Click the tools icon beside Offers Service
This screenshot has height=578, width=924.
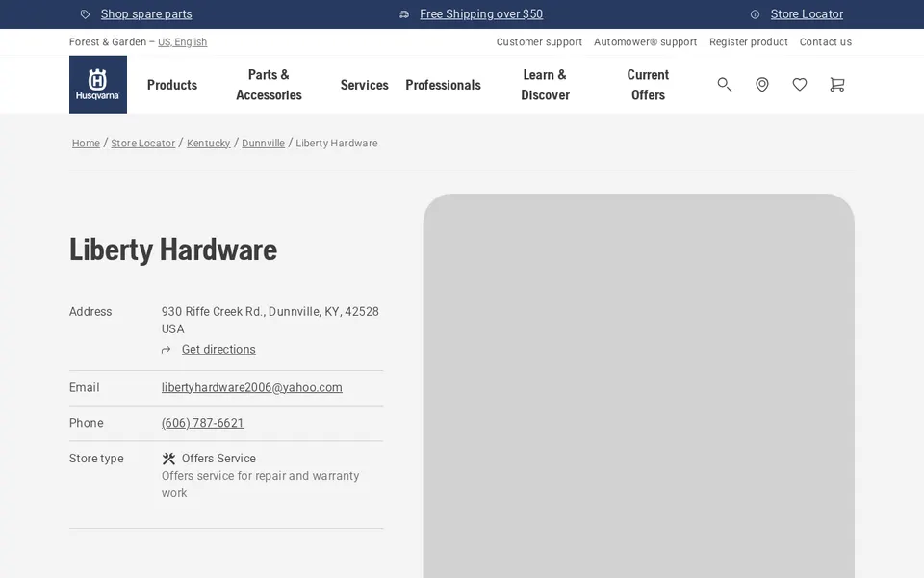tap(168, 459)
